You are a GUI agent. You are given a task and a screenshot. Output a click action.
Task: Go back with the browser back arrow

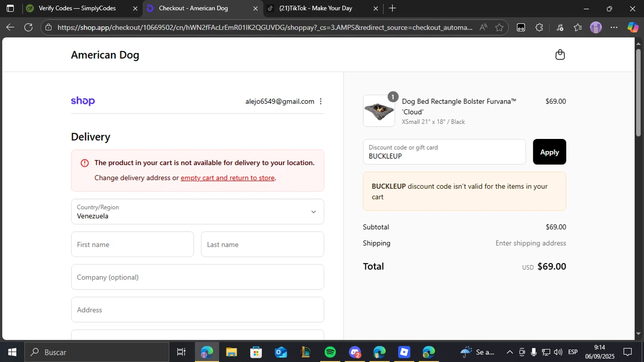pos(10,27)
